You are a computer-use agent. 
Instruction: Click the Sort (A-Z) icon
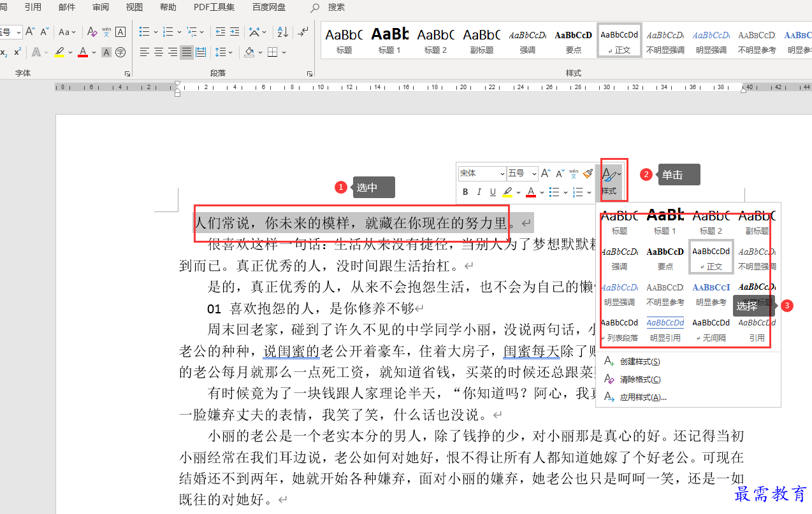(x=283, y=32)
